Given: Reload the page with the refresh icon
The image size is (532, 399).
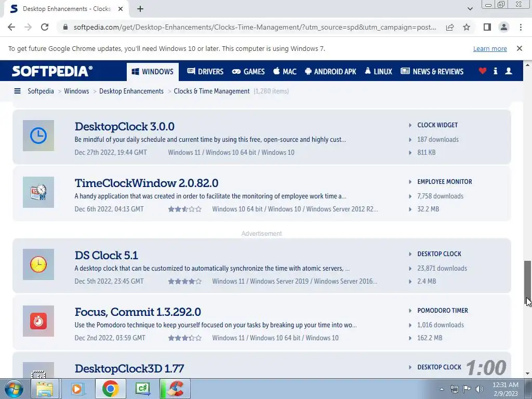Looking at the screenshot, I should [45, 27].
